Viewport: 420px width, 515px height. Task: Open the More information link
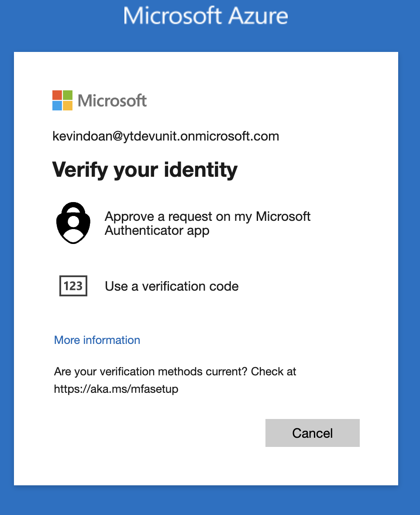click(97, 340)
